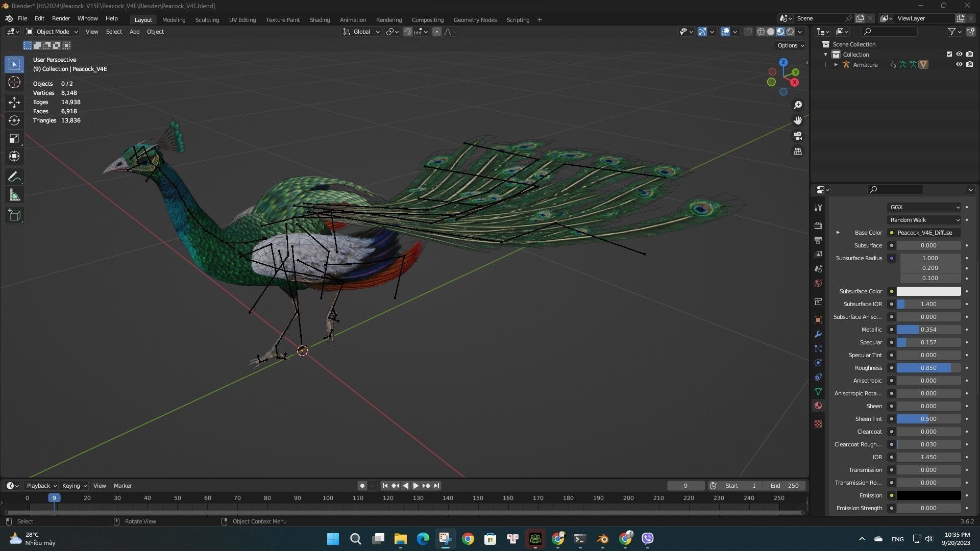Viewport: 980px width, 551px height.
Task: Open the World properties tab
Action: click(818, 283)
